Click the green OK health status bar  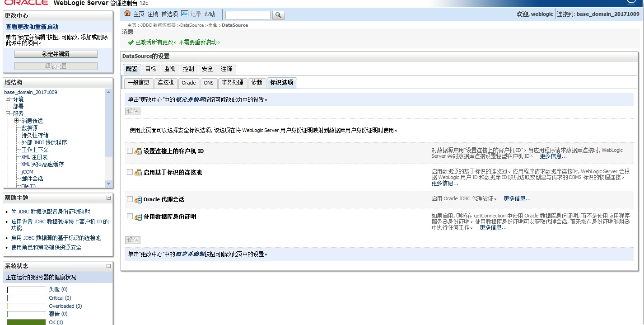[x=26, y=322]
